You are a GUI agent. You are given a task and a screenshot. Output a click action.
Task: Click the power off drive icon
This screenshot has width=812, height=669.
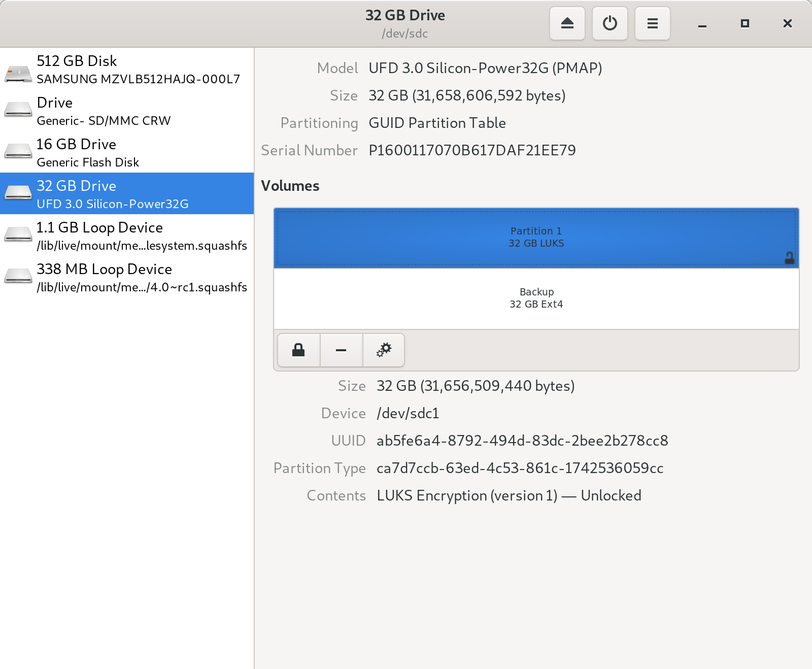pos(610,23)
